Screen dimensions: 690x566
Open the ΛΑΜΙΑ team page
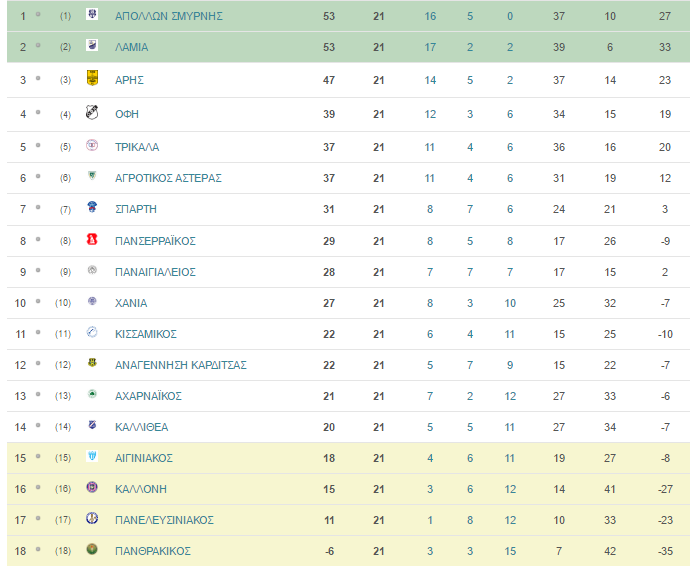(x=131, y=47)
